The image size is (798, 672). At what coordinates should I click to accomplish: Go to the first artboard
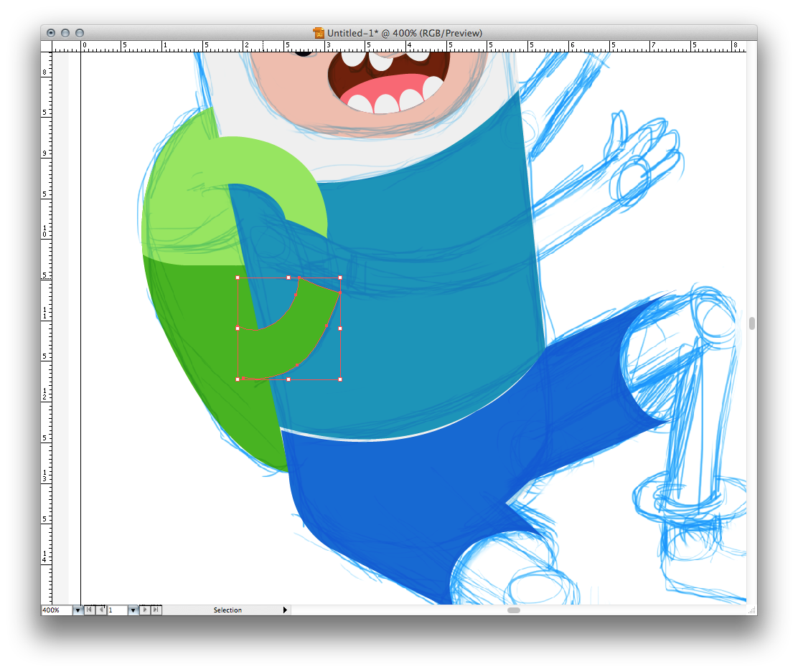tap(90, 610)
